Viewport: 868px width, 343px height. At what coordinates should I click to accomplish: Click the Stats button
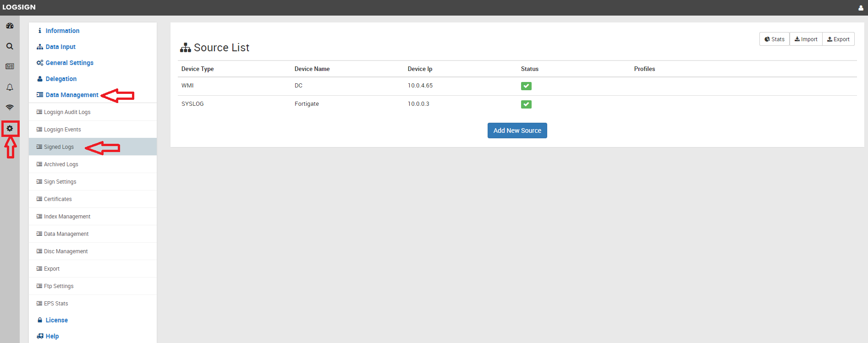pos(775,39)
